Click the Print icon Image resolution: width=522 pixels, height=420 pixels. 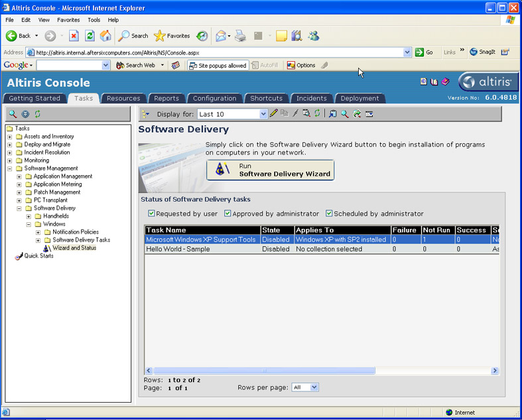[x=240, y=36]
